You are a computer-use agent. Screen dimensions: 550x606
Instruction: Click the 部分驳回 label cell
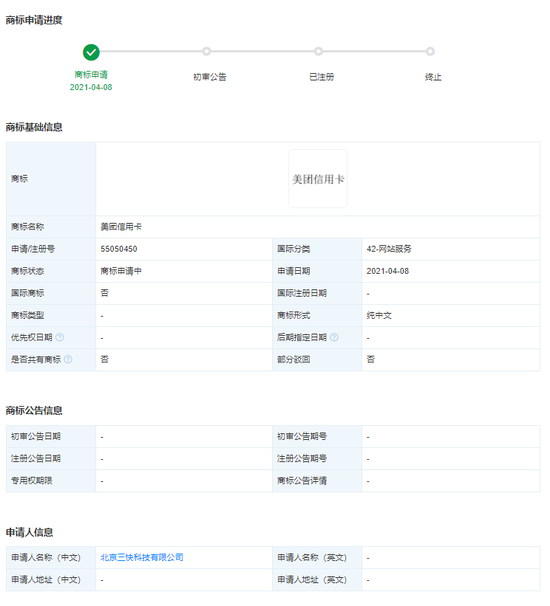point(317,359)
